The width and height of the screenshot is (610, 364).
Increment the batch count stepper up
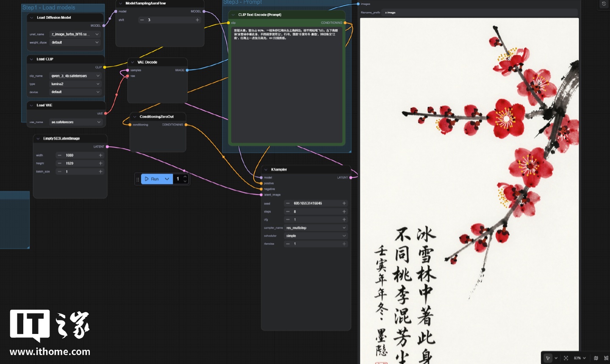coord(185,176)
